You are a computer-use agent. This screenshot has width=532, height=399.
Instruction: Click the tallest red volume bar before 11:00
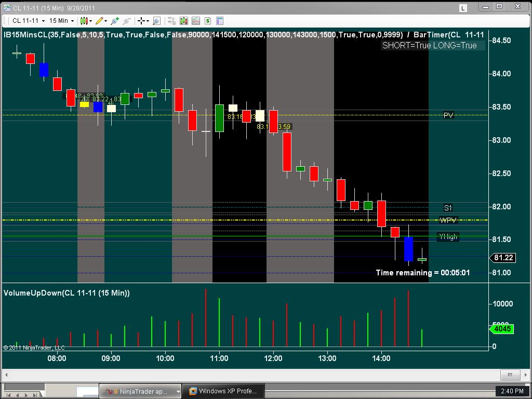pyautogui.click(x=206, y=317)
